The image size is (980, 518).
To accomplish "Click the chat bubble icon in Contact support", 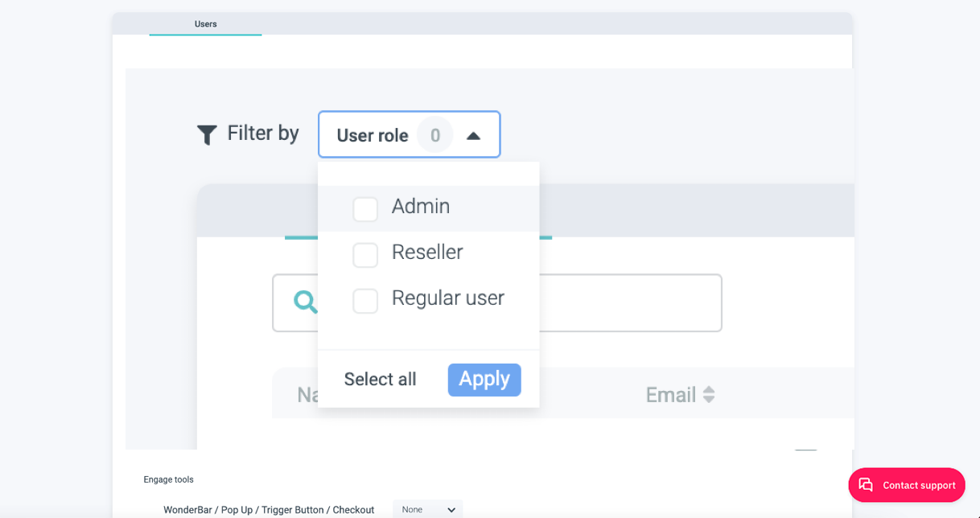I will click(866, 485).
